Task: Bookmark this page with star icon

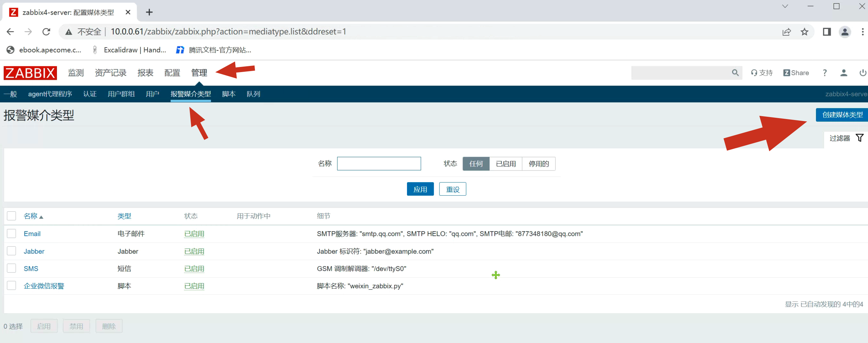Action: [804, 32]
